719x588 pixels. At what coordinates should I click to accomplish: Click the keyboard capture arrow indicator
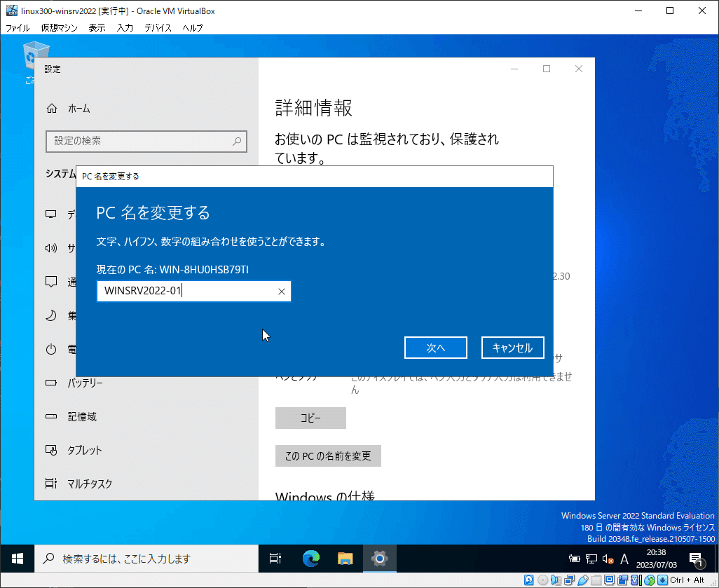coord(663,580)
